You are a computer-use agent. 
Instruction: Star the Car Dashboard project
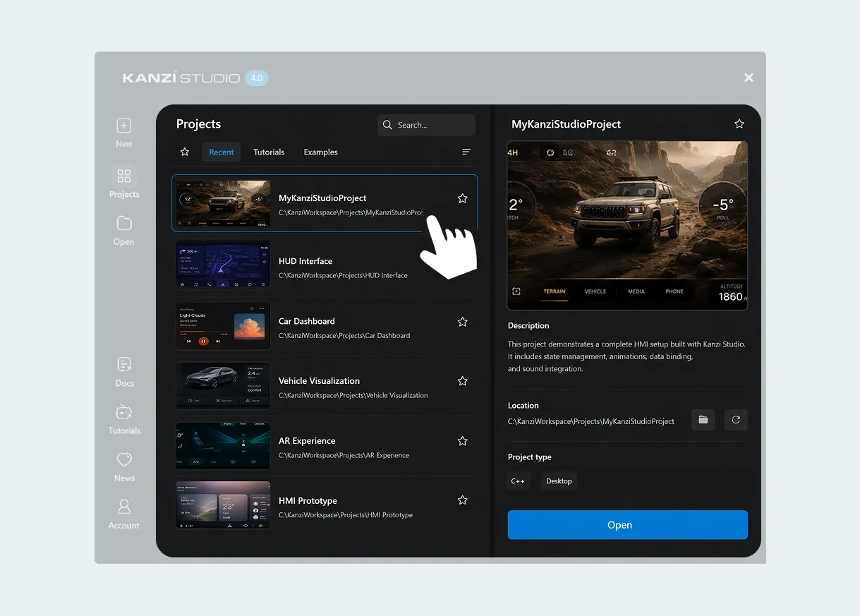[463, 322]
